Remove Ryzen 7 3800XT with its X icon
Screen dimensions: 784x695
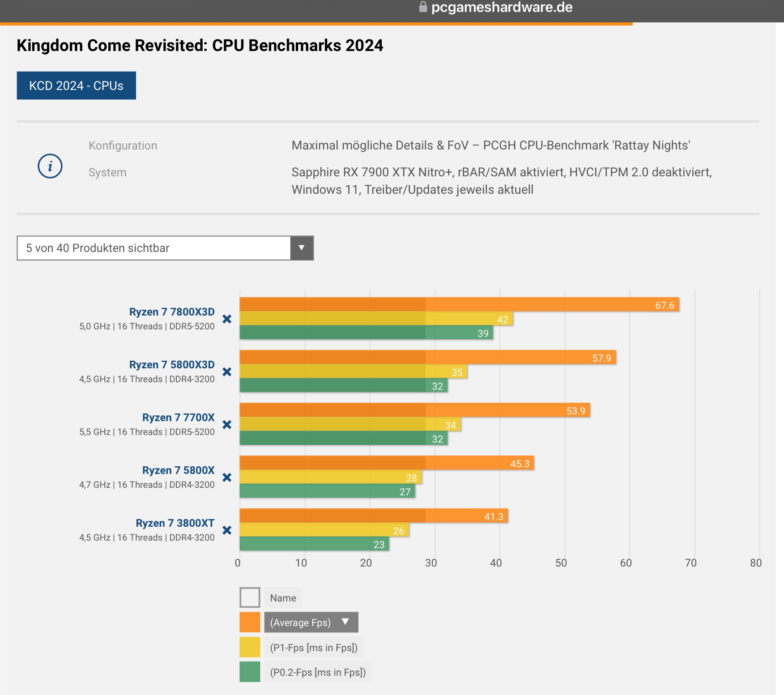227,530
